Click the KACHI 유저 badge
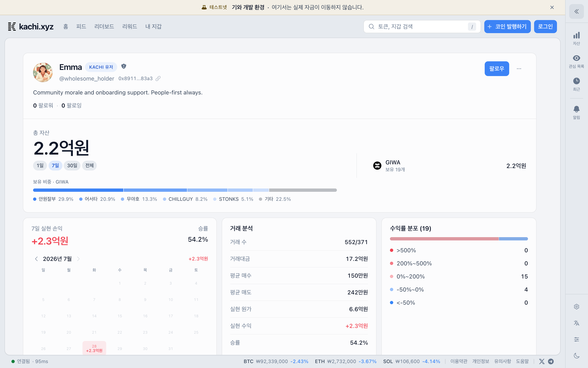The height and width of the screenshot is (368, 588). (101, 67)
